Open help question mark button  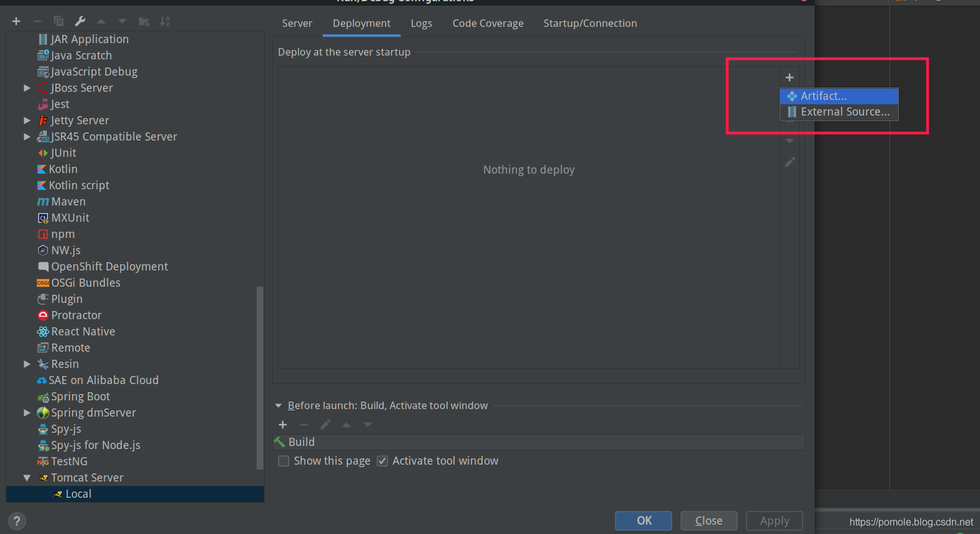click(x=17, y=521)
